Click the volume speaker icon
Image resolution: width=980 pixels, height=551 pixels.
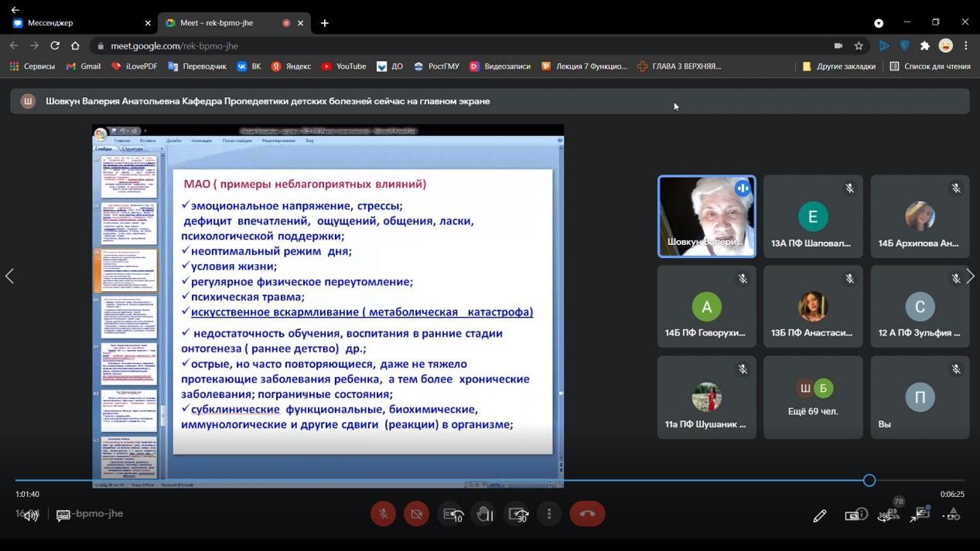click(31, 515)
